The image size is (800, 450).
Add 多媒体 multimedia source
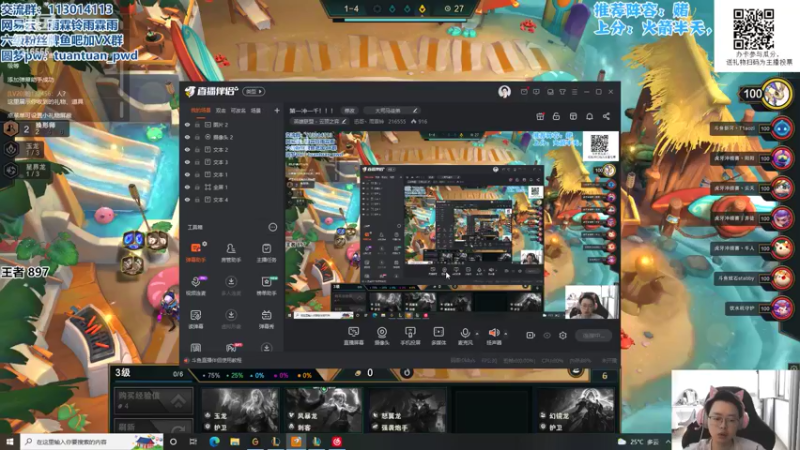[x=438, y=336]
